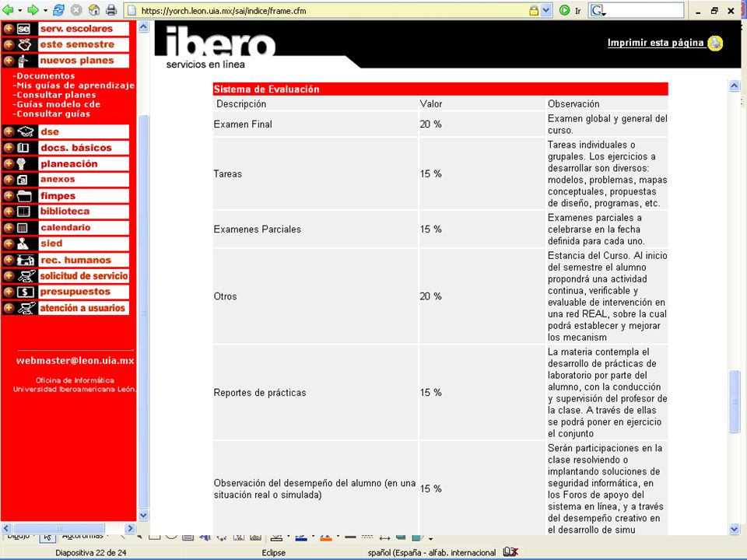Click the spell-check book icon in status bar
Screen dimensions: 747x560
510,552
